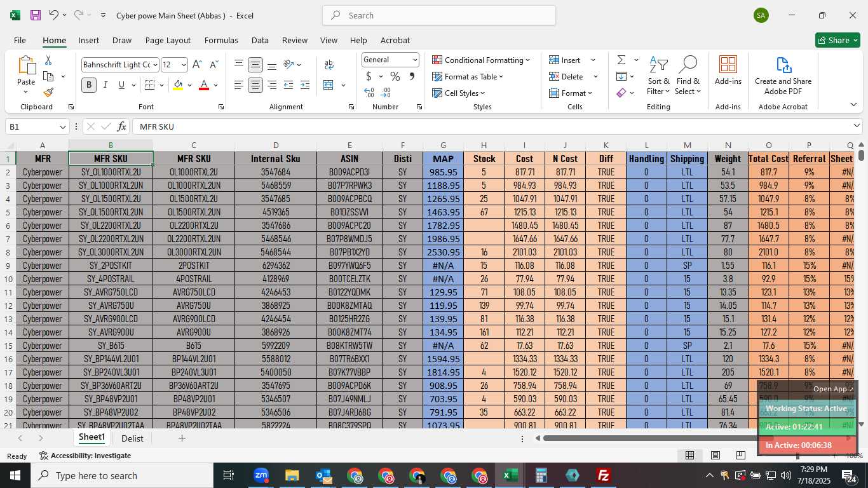Viewport: 868px width, 488px height.
Task: Click the Format cells button
Action: [571, 93]
